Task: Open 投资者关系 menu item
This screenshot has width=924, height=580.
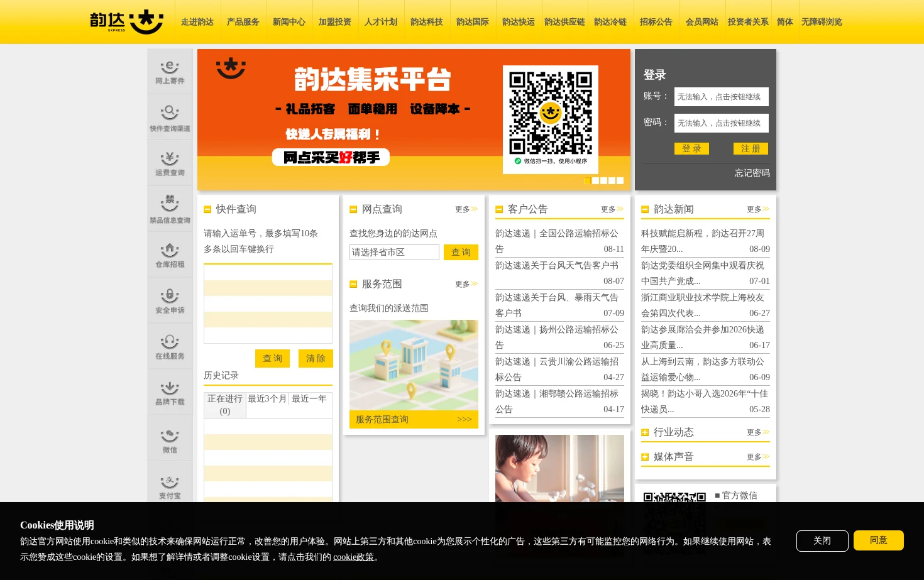Action: click(748, 22)
